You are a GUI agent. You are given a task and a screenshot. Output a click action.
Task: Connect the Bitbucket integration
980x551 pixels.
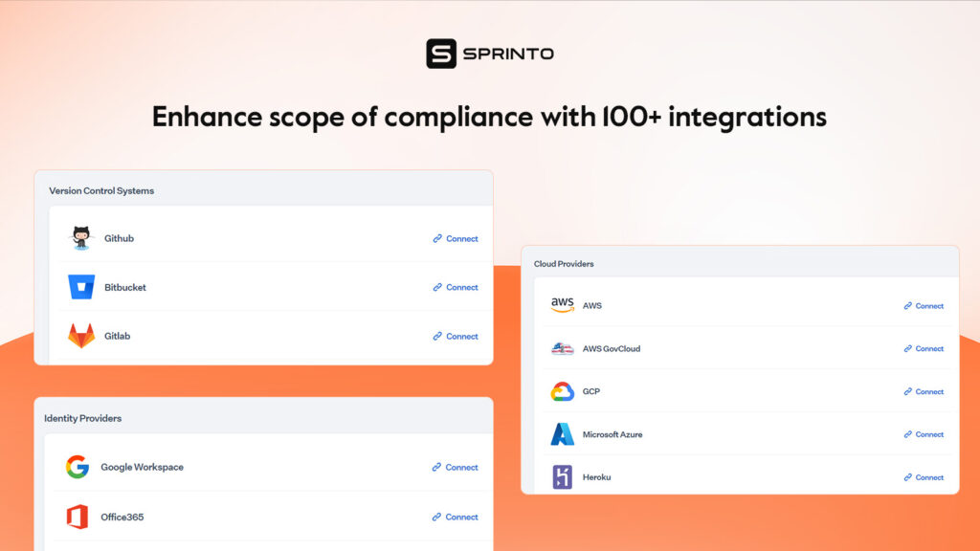pyautogui.click(x=456, y=287)
